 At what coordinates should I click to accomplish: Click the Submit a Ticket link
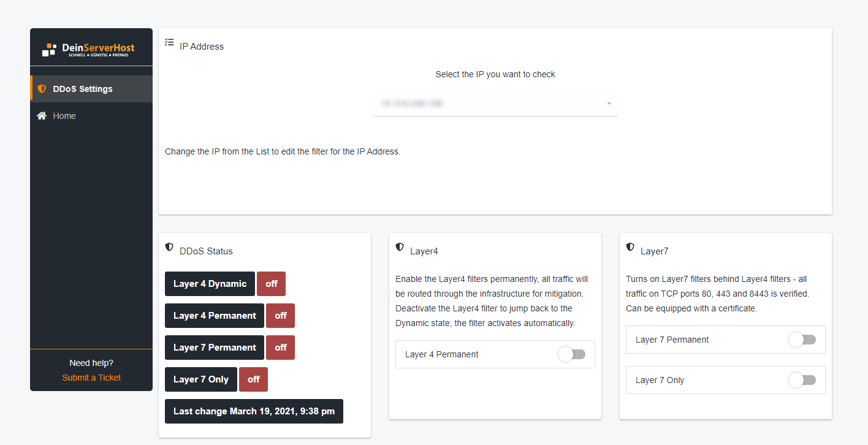pos(91,378)
